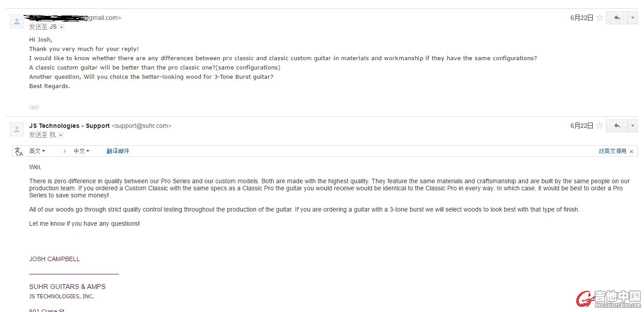Click 对英文停用 to disable translation
The width and height of the screenshot is (644, 312).
pos(612,151)
